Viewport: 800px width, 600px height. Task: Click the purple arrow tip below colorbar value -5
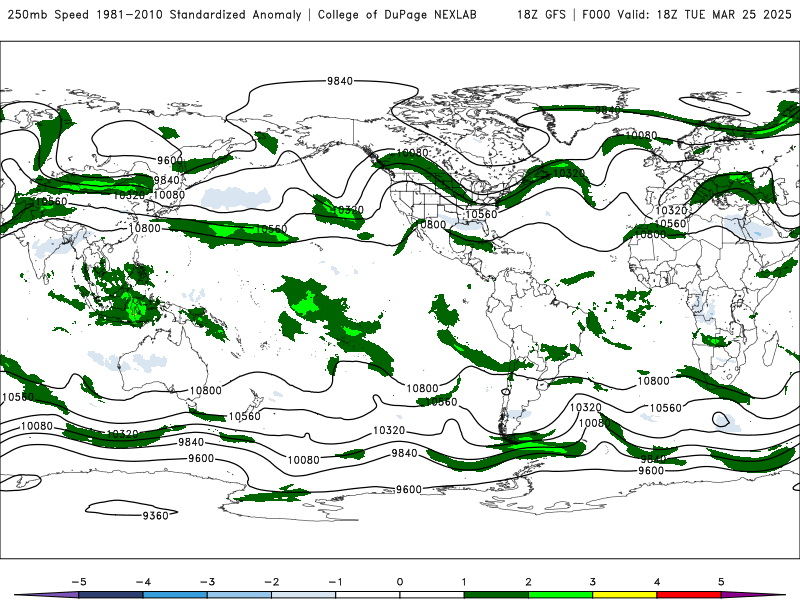click(x=47, y=595)
